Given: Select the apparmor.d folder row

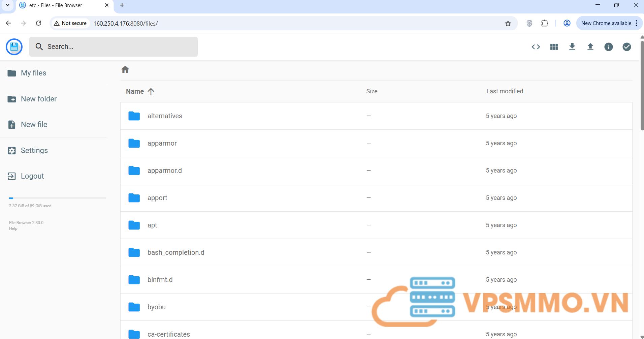Looking at the screenshot, I should [164, 171].
